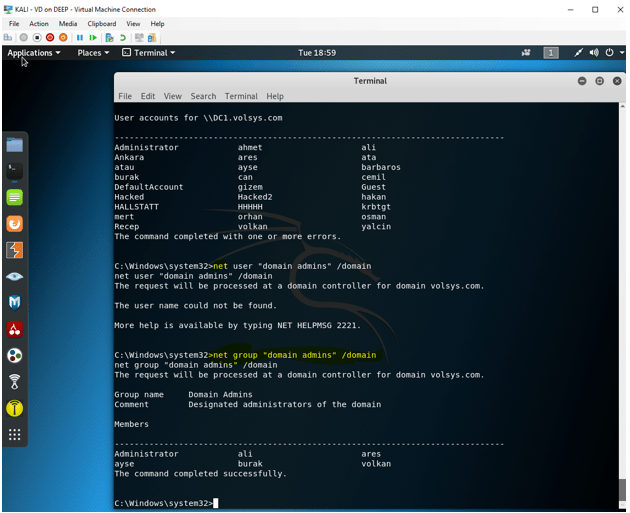This screenshot has height=513, width=630.
Task: Open the Clipboard menu in VM window
Action: [x=101, y=23]
